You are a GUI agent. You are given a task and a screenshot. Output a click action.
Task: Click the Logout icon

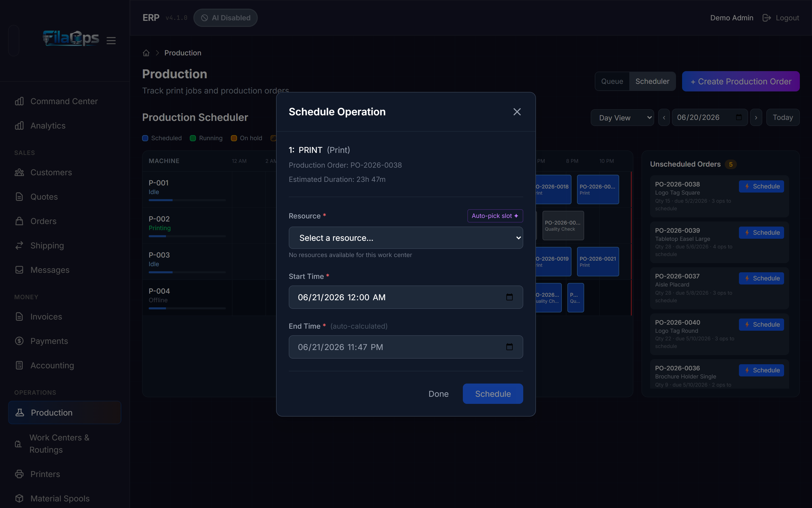(x=767, y=18)
